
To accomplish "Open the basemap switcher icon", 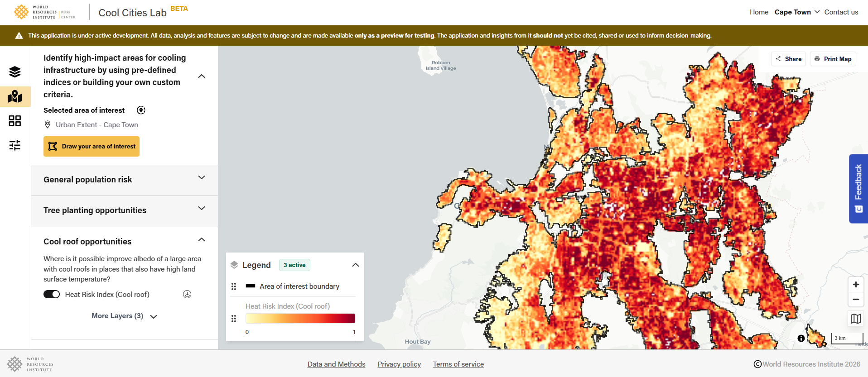I will coord(855,319).
